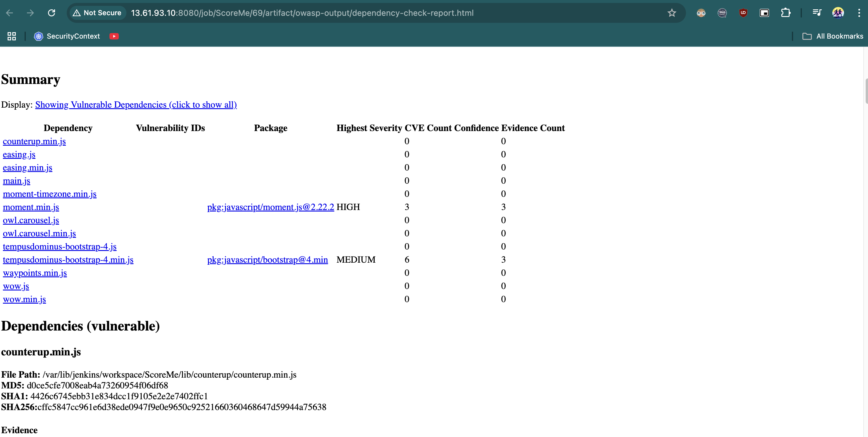Reload the dependency-check report page
Image resolution: width=868 pixels, height=437 pixels.
click(51, 13)
